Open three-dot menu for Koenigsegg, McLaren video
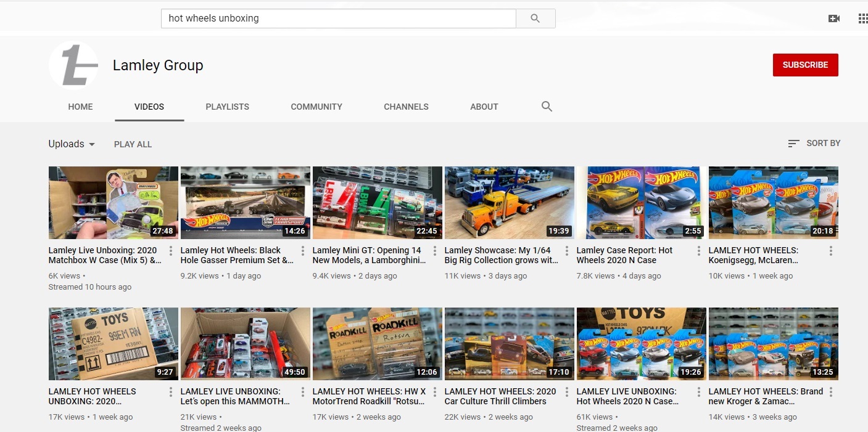Image resolution: width=868 pixels, height=432 pixels. point(831,251)
